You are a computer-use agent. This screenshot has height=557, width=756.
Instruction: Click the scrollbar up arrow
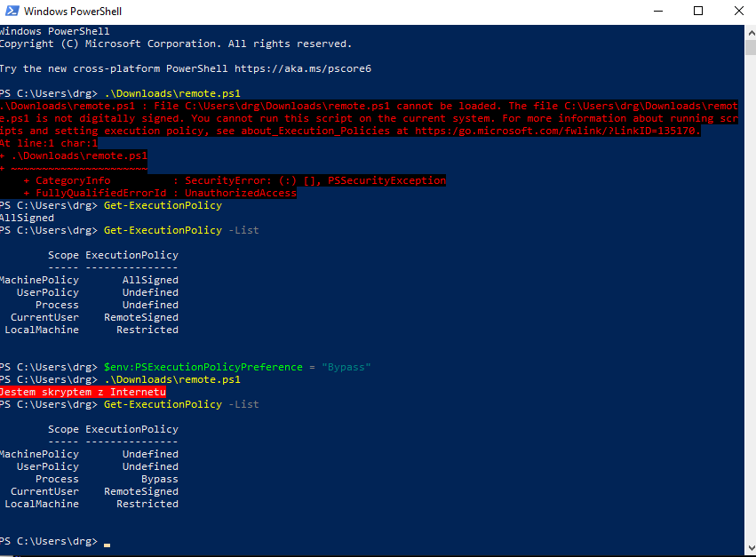(x=751, y=33)
